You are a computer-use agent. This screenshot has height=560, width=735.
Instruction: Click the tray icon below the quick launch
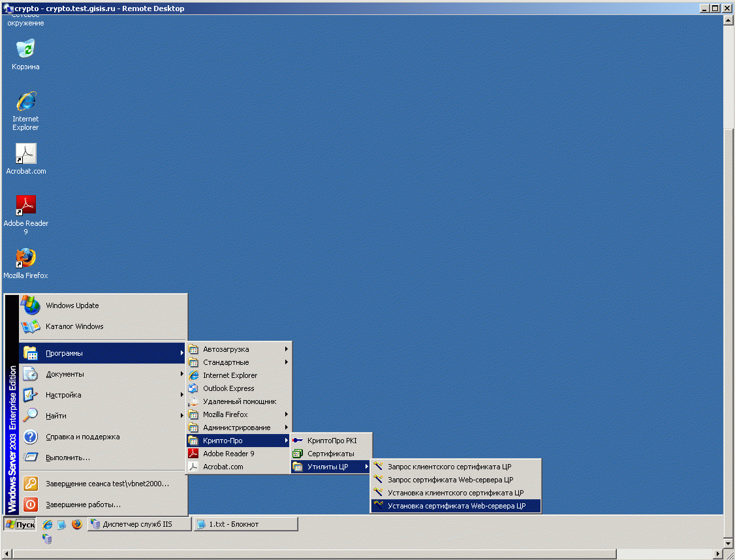click(47, 539)
